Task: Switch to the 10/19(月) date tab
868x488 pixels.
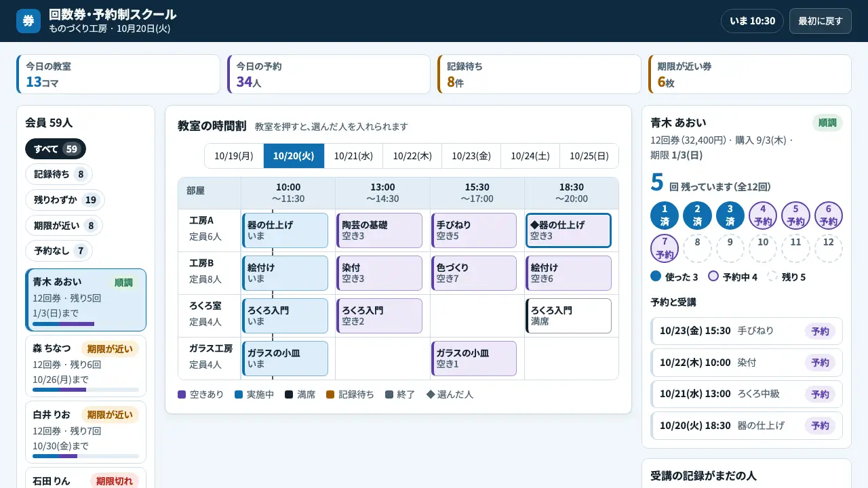Action: coord(234,156)
